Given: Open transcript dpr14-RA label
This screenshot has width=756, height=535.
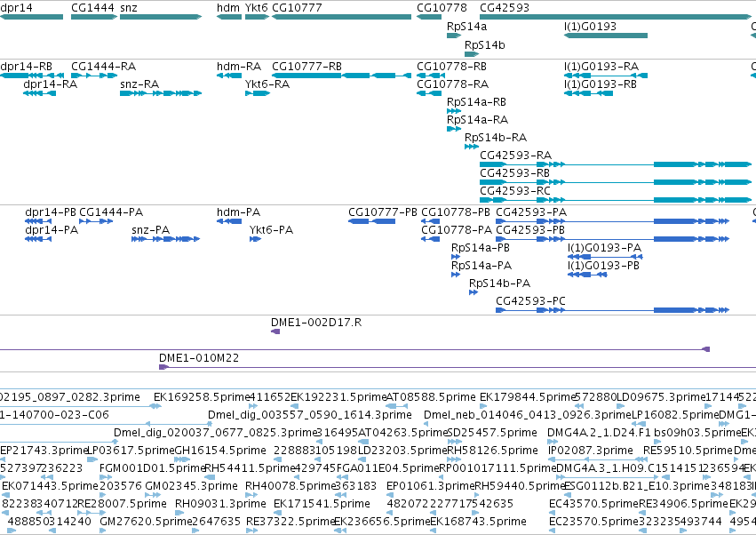Looking at the screenshot, I should pyautogui.click(x=50, y=84).
